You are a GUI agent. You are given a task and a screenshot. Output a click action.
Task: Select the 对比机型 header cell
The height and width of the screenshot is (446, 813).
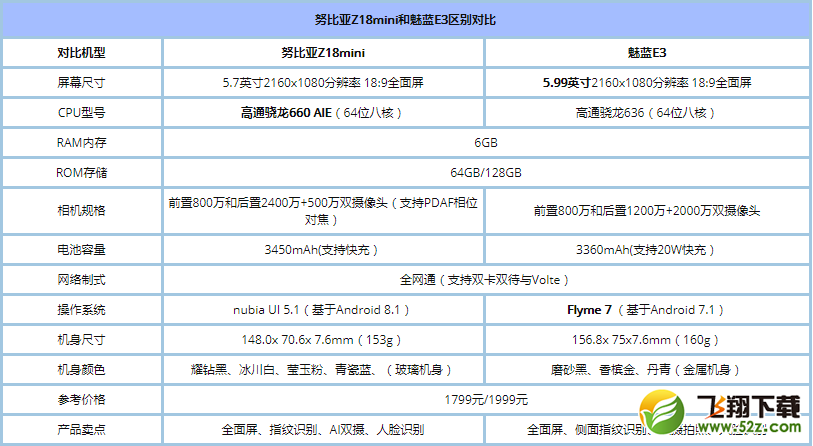pos(82,52)
